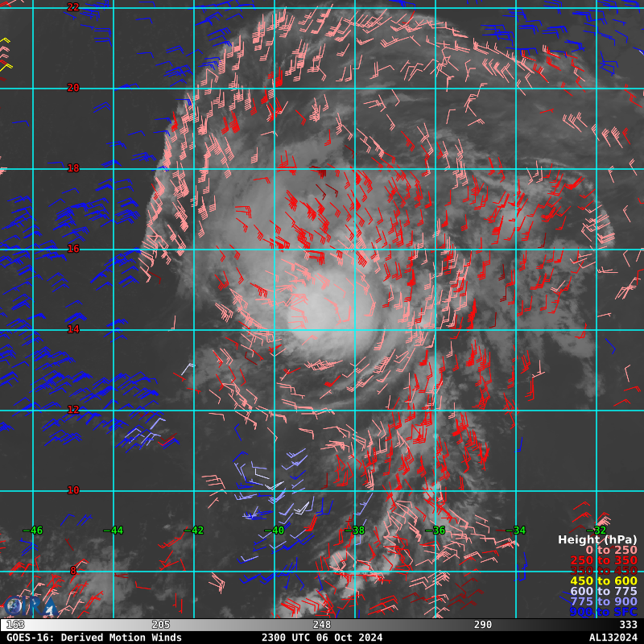Click the CIRA logo in the corner
Viewport: 644px width, 644px height.
(16, 605)
